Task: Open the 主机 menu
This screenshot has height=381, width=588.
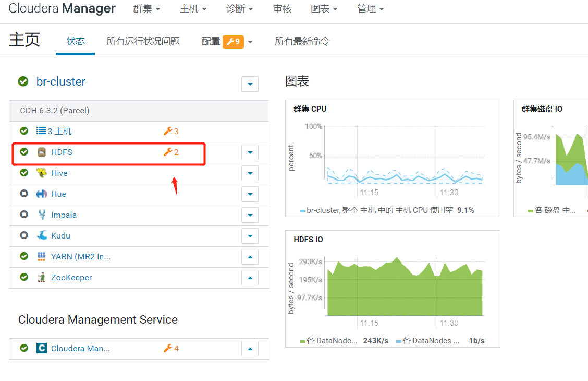Action: click(x=193, y=9)
